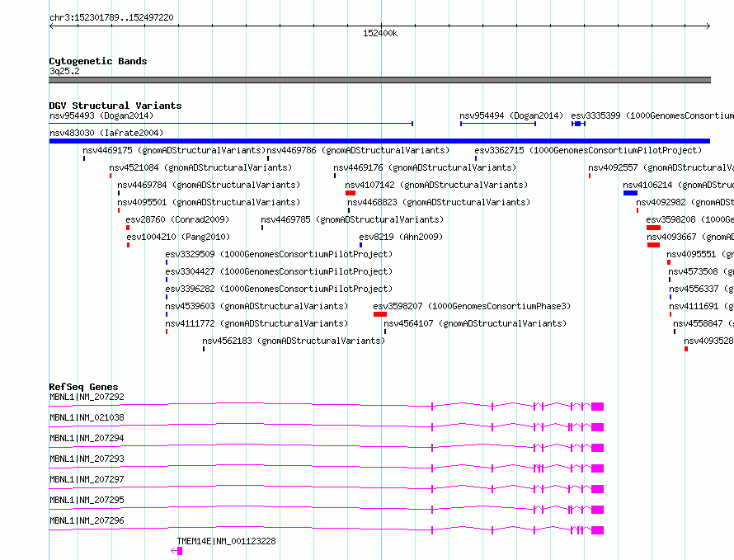Open variant nsv4111772 label
Screen dimensions: 734x560
click(x=256, y=323)
